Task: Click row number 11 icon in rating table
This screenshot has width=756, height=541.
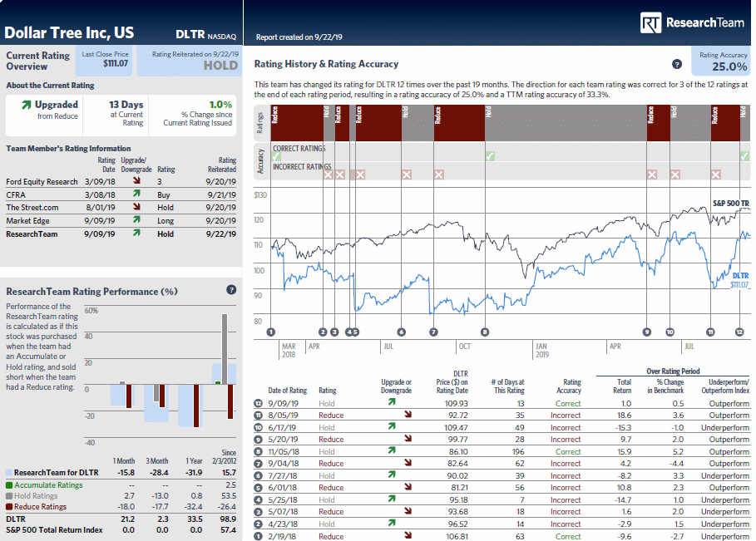Action: [259, 416]
